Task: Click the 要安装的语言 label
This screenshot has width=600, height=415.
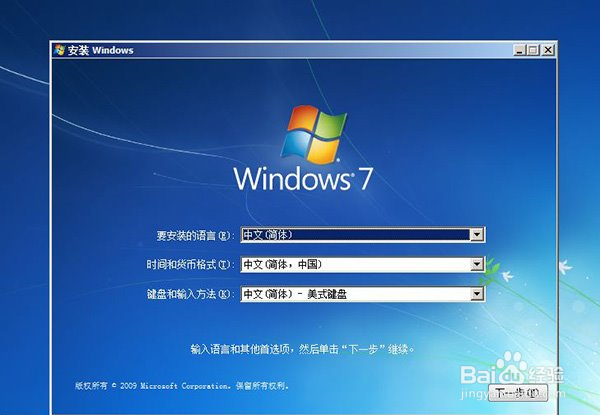Action: tap(195, 235)
